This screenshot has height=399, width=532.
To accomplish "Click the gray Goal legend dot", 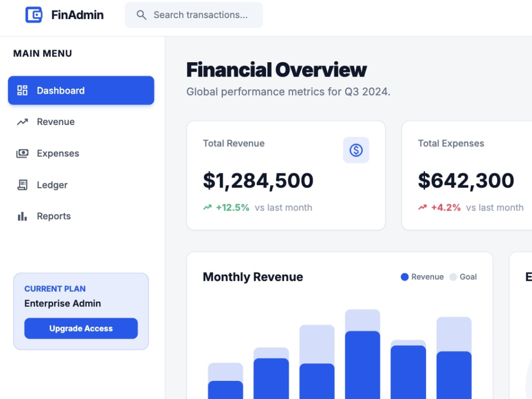I will click(x=453, y=277).
